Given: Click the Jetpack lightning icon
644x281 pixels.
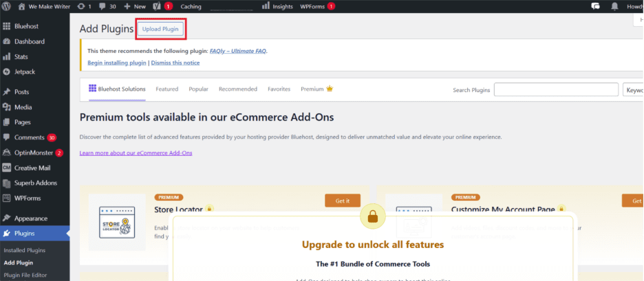Looking at the screenshot, I should pyautogui.click(x=7, y=71).
